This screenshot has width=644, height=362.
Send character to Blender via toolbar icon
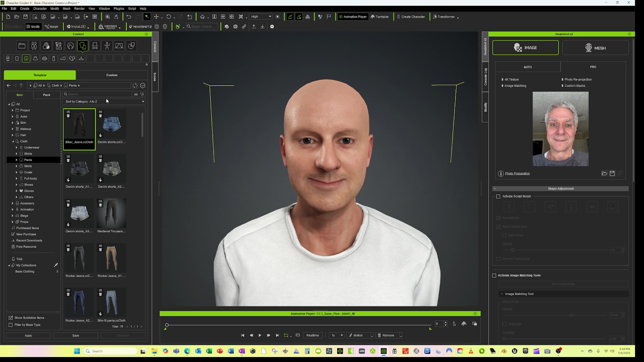pyautogui.click(x=227, y=26)
